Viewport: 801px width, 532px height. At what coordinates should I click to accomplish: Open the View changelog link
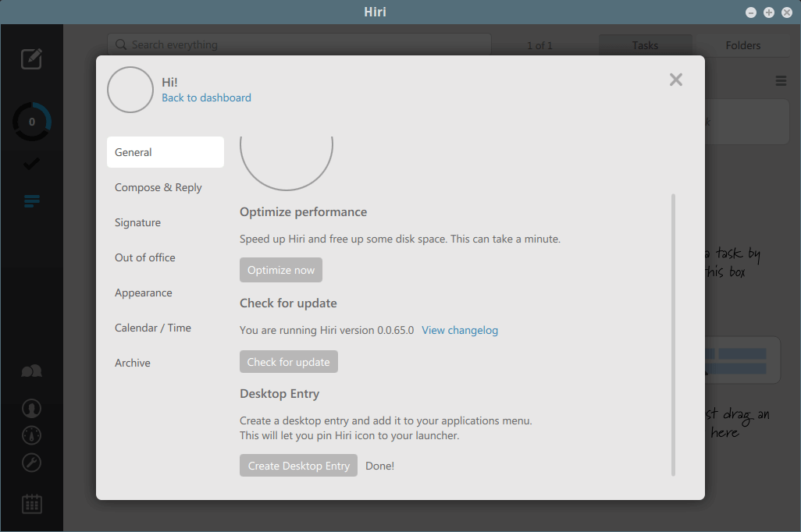point(460,330)
